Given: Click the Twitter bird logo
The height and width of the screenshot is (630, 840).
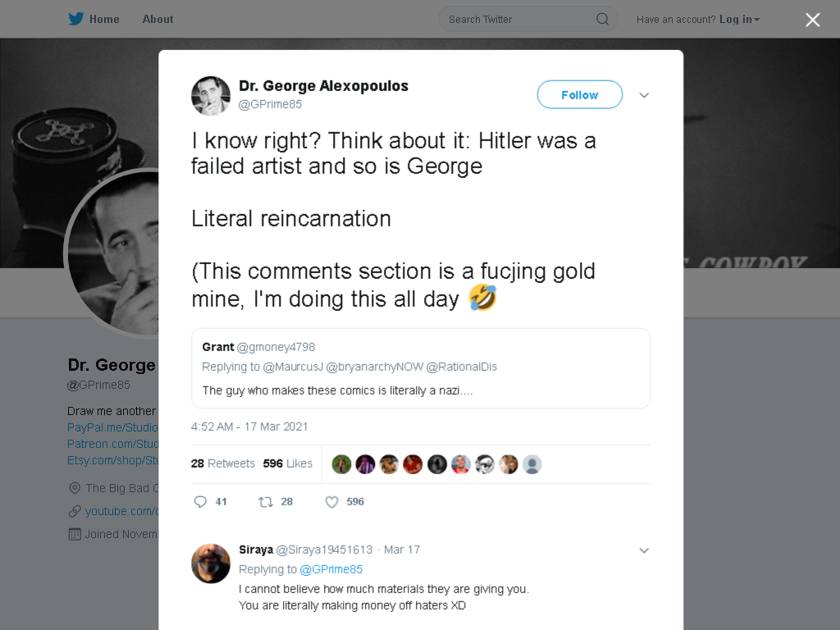Looking at the screenshot, I should point(75,19).
